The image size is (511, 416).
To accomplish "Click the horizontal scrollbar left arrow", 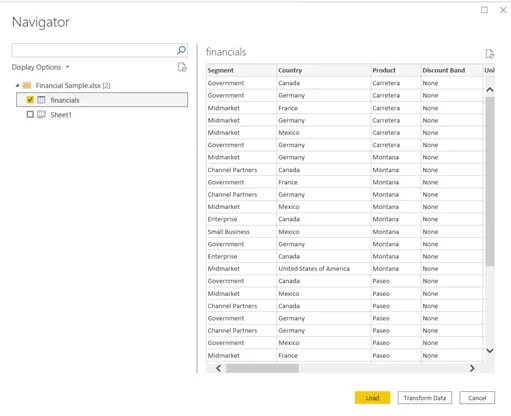I will coord(218,368).
